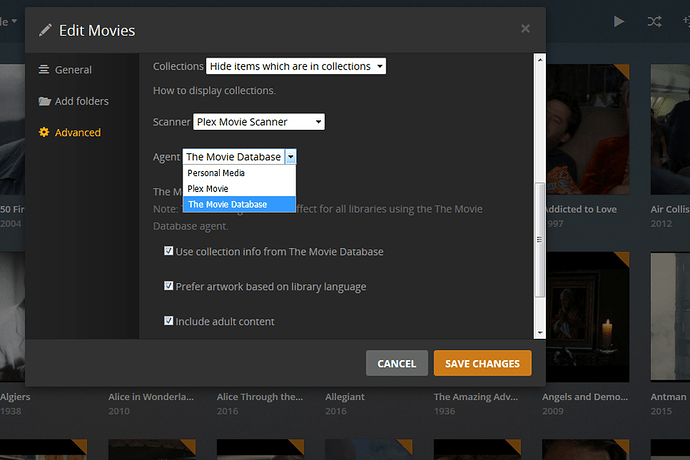Click the SAVE CHANGES button
The width and height of the screenshot is (690, 460).
[482, 363]
